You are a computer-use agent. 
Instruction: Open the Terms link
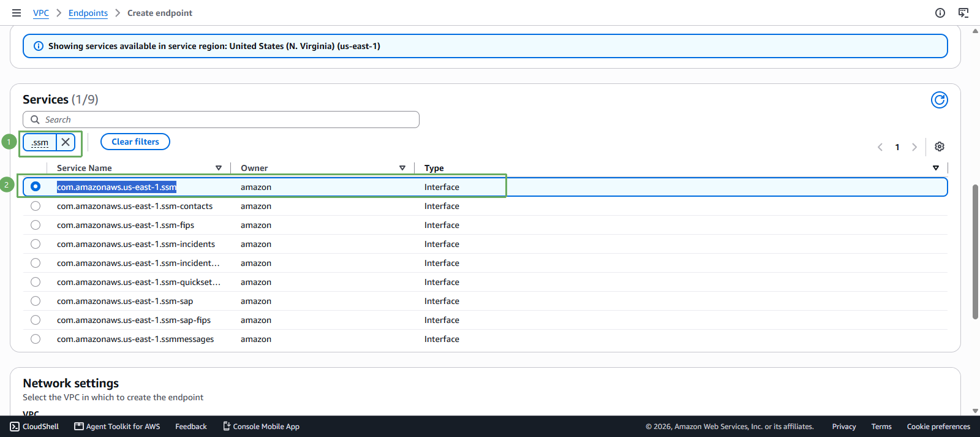(x=881, y=427)
